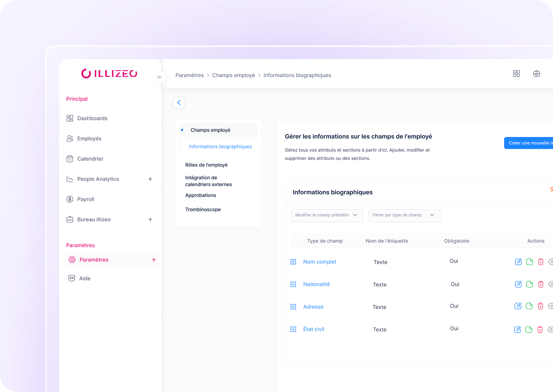The height and width of the screenshot is (392, 553).
Task: Collapse the sidebar with the arrow icon
Action: (160, 77)
